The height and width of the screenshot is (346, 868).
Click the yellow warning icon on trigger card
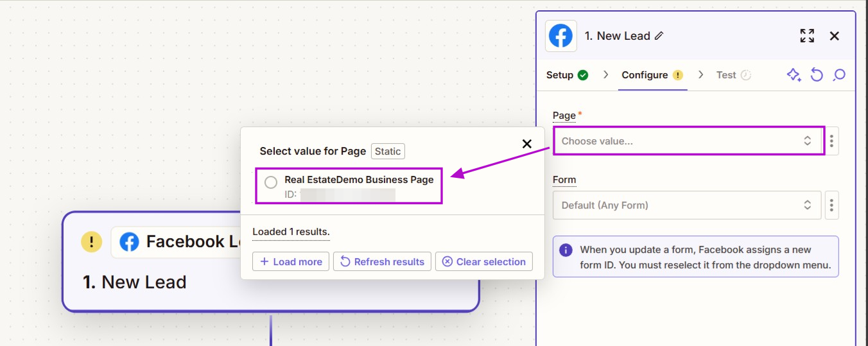click(92, 242)
